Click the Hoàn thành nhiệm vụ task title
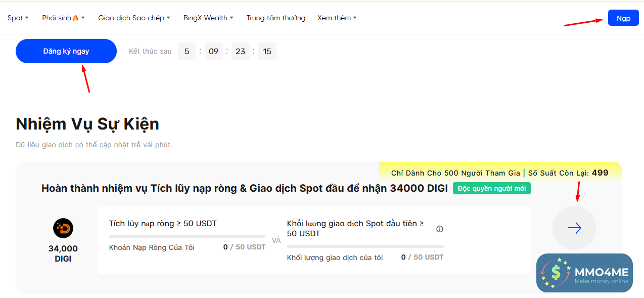Screen dimensions: 644x298 [x=245, y=188]
